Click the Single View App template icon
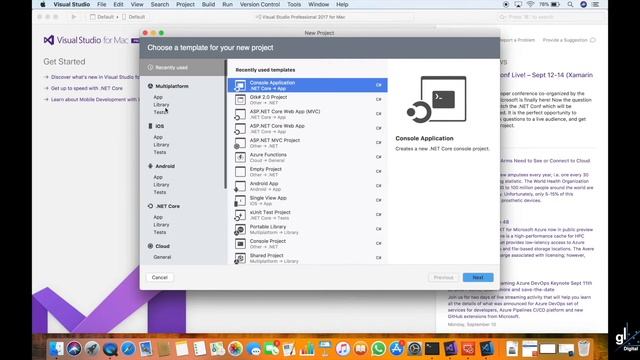640x360 pixels. point(240,200)
